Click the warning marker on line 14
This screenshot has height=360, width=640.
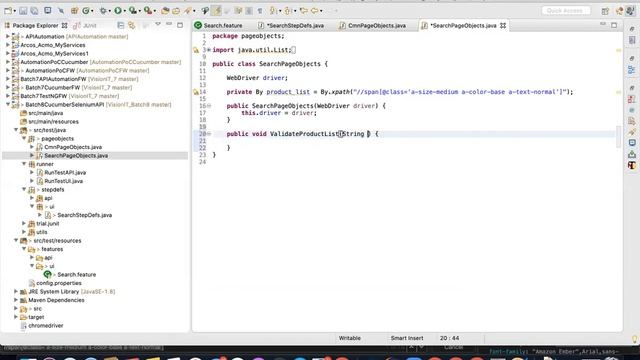coord(196,92)
